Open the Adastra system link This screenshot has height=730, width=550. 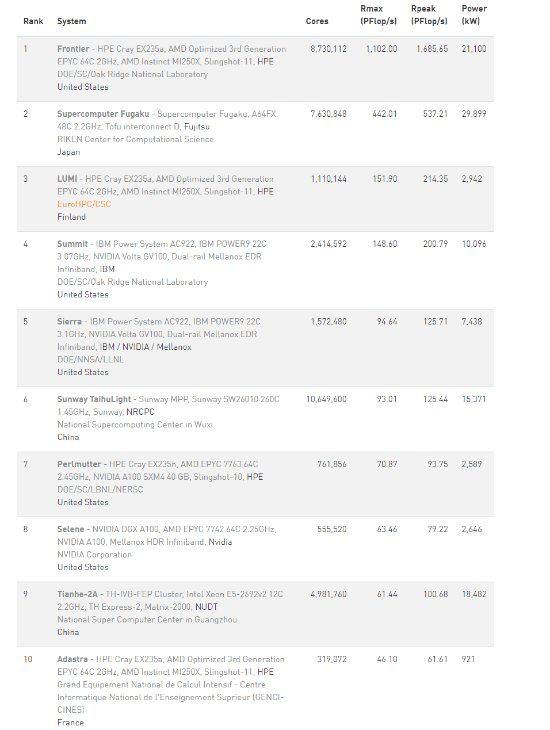(72, 659)
